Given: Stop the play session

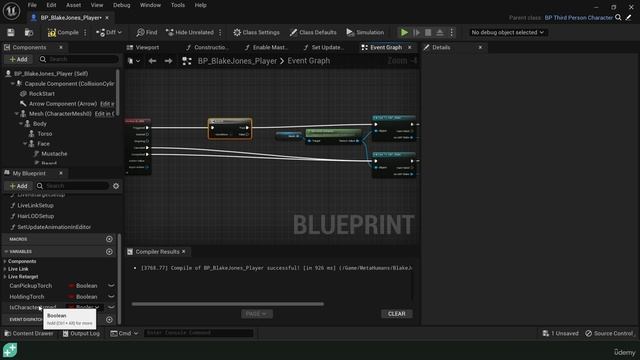Looking at the screenshot, I should coord(428,32).
